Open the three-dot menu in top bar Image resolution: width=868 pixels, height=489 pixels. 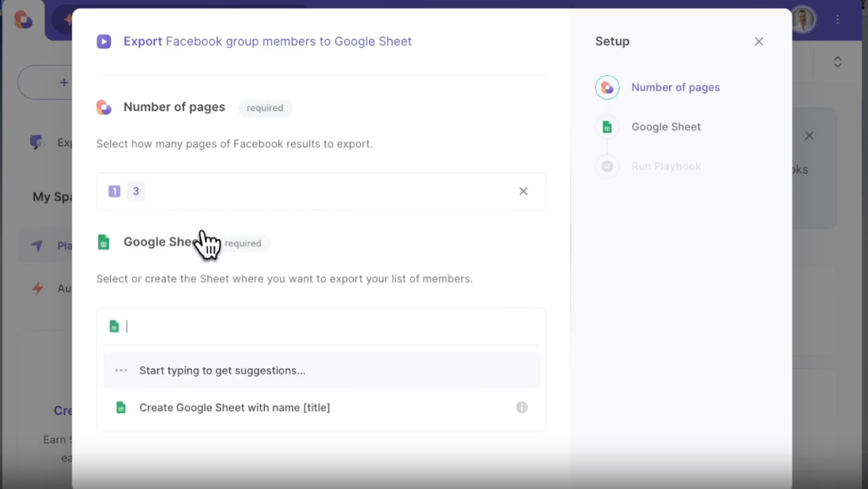[838, 20]
